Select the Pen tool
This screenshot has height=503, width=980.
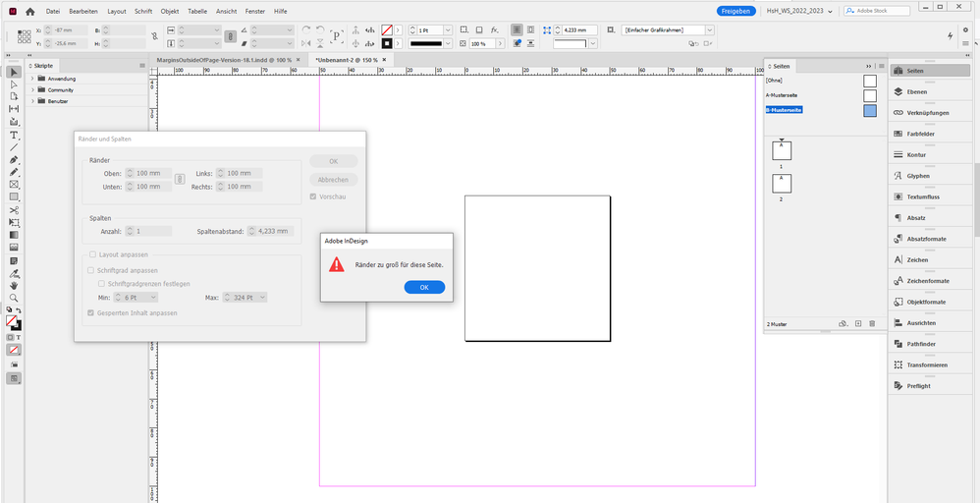pos(14,160)
